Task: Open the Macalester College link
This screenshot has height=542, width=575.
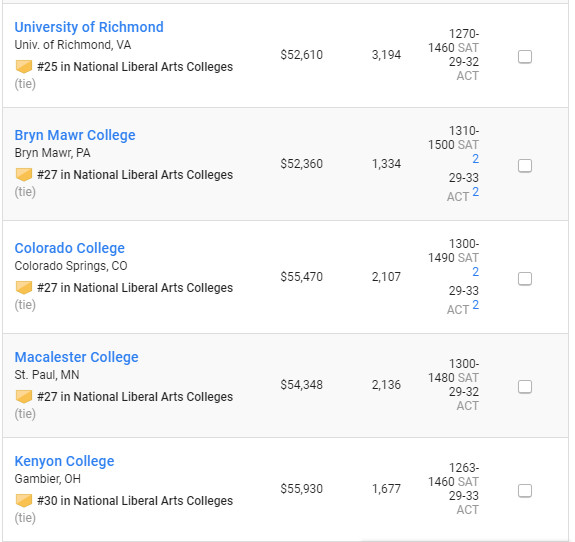Action: pyautogui.click(x=76, y=357)
